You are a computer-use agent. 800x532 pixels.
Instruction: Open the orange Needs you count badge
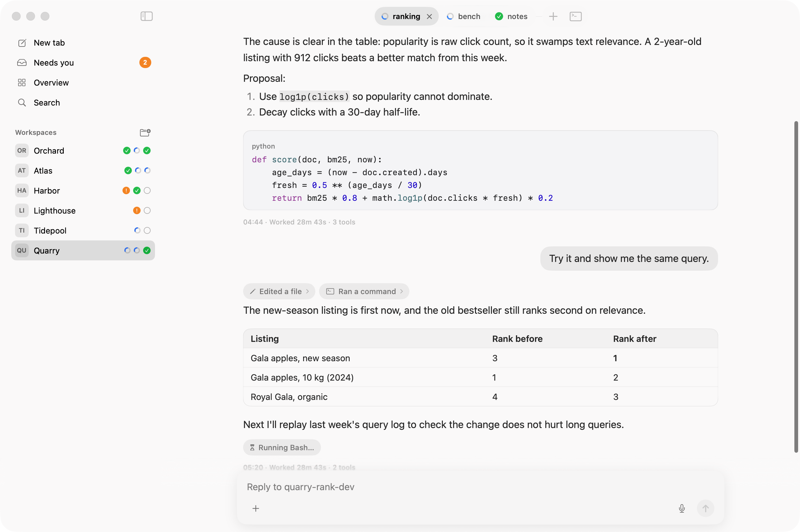(x=145, y=62)
